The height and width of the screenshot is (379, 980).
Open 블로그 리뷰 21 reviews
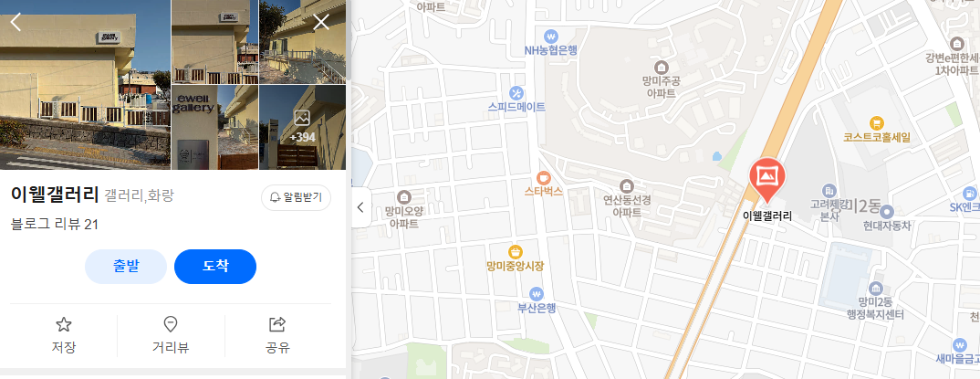55,224
